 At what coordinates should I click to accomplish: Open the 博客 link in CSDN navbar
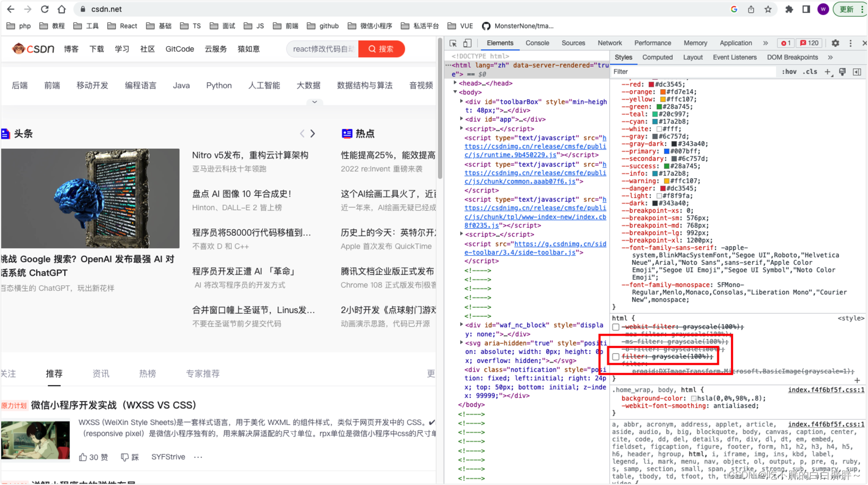coord(71,49)
